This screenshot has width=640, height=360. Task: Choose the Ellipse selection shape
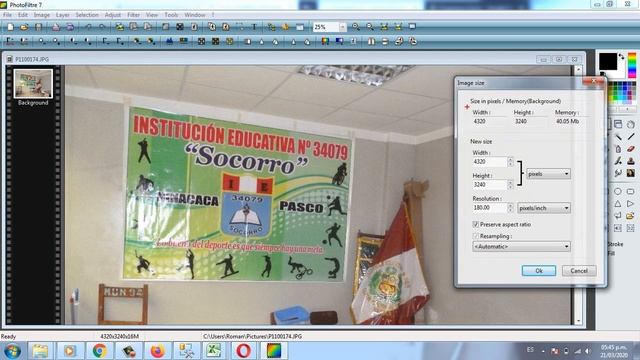pos(618,191)
